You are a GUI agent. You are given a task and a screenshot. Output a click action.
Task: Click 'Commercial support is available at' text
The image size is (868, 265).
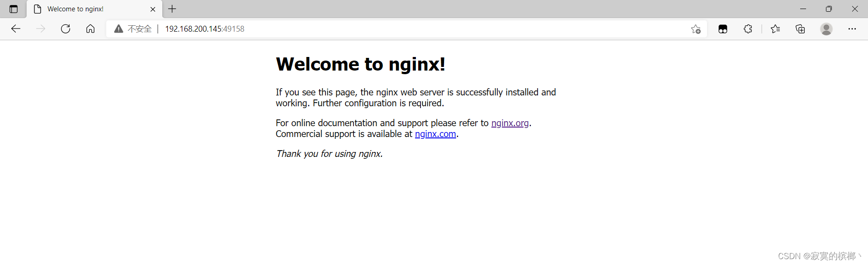click(344, 134)
